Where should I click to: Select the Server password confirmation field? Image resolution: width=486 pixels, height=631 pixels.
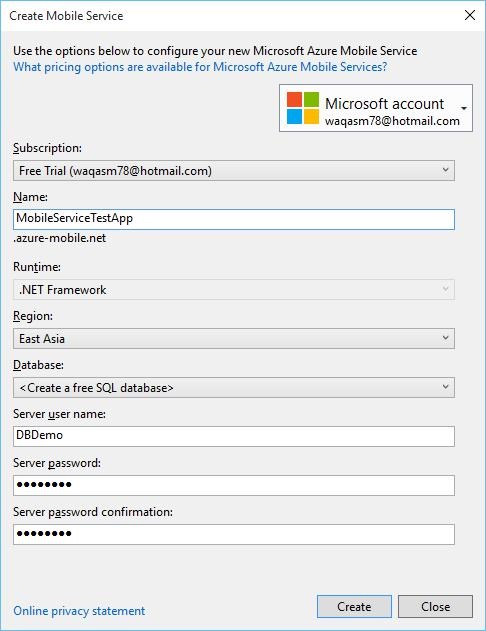[234, 534]
